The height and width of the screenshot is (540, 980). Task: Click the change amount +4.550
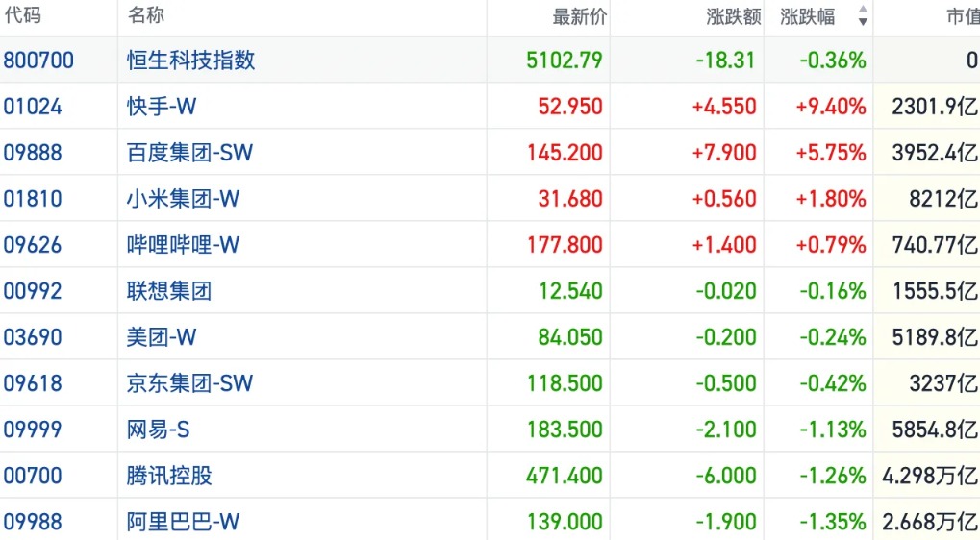pos(724,107)
